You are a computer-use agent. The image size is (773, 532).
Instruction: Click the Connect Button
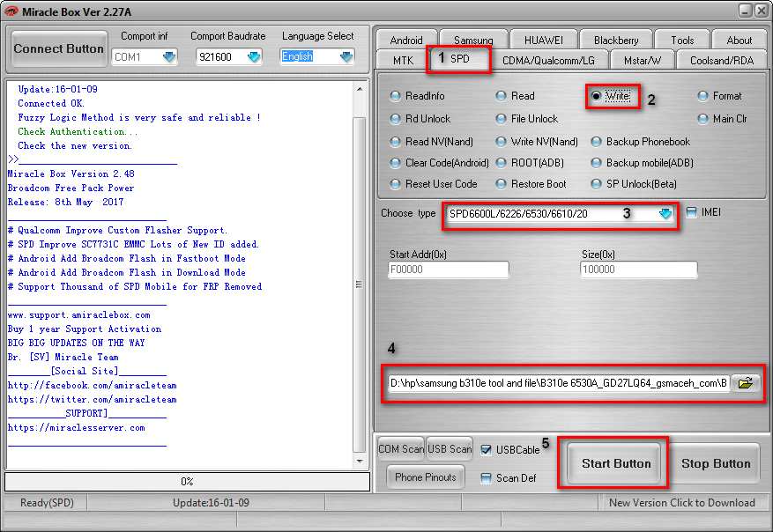coord(59,48)
